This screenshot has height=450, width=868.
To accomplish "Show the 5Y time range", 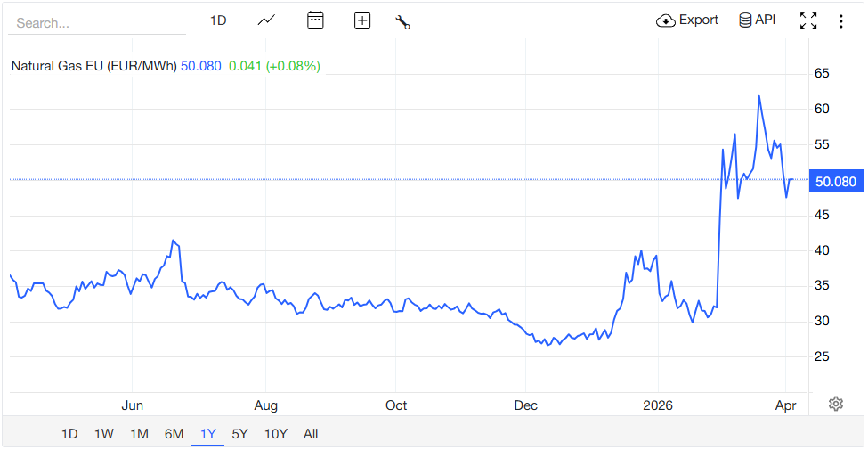I will point(240,434).
